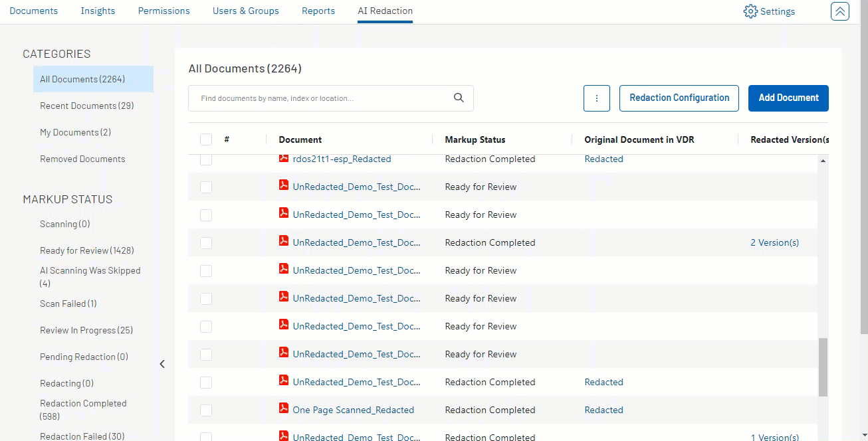Switch to the Documents tab
The width and height of the screenshot is (868, 441).
click(34, 11)
